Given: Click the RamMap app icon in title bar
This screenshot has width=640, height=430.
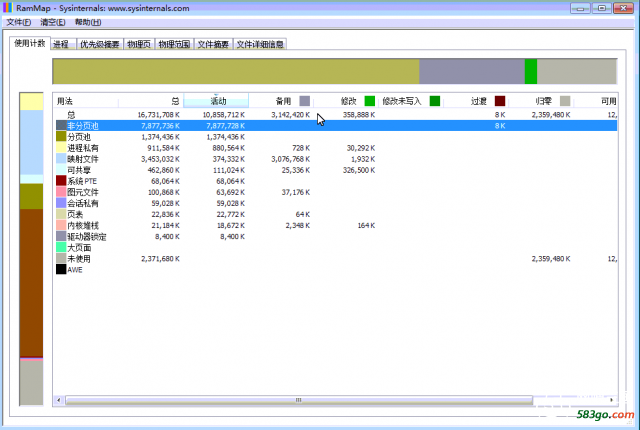Looking at the screenshot, I should [x=8, y=8].
